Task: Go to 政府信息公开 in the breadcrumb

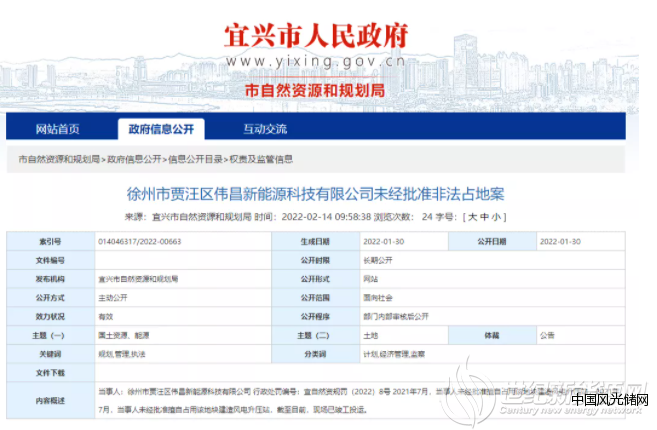Action: 135,159
